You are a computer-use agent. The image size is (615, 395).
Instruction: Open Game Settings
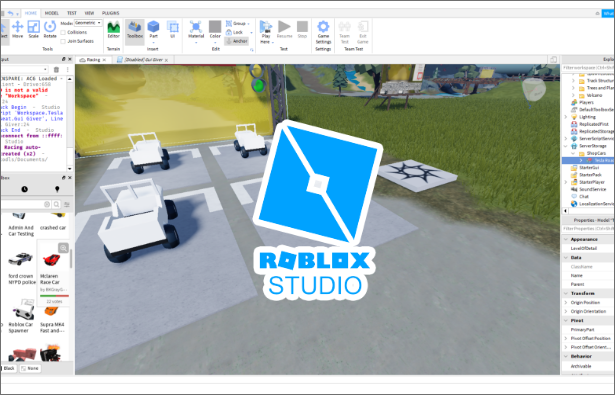(x=323, y=32)
